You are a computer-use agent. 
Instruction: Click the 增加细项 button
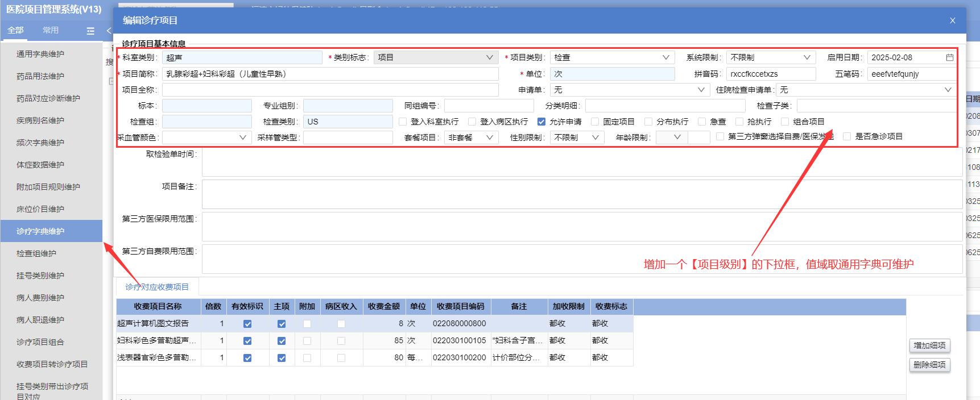click(929, 345)
